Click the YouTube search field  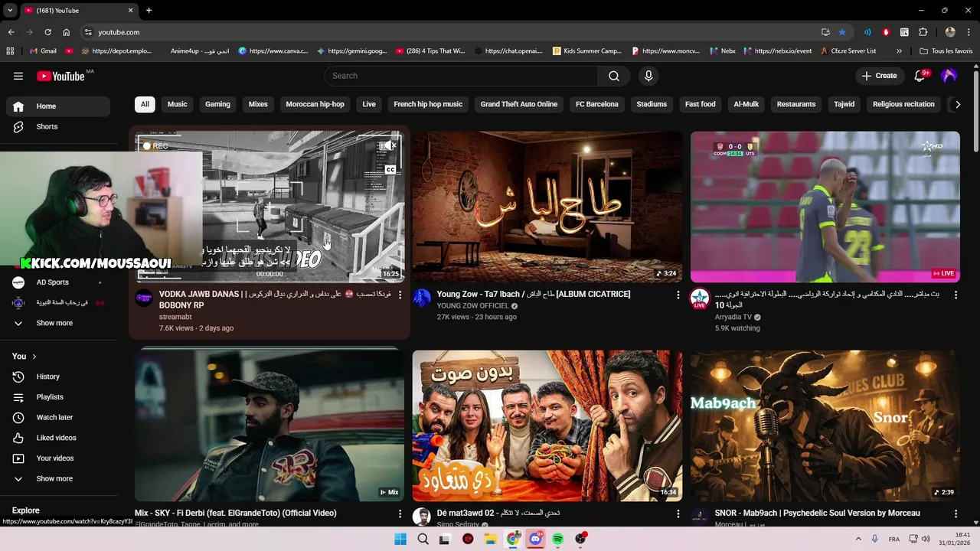[x=461, y=76]
